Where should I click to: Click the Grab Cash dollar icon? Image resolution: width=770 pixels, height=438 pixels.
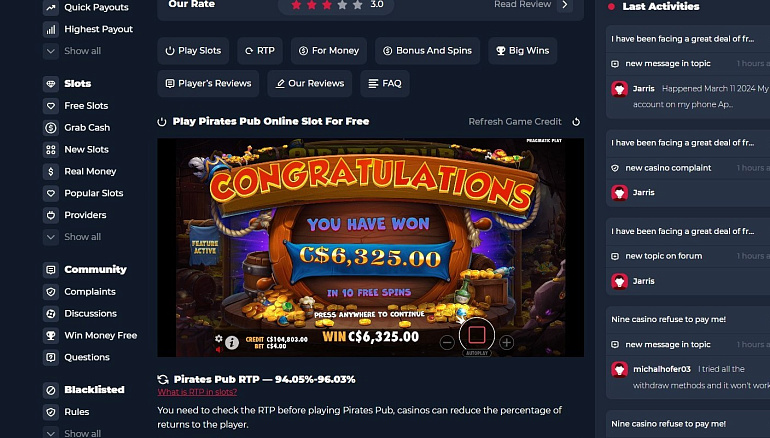tap(51, 128)
